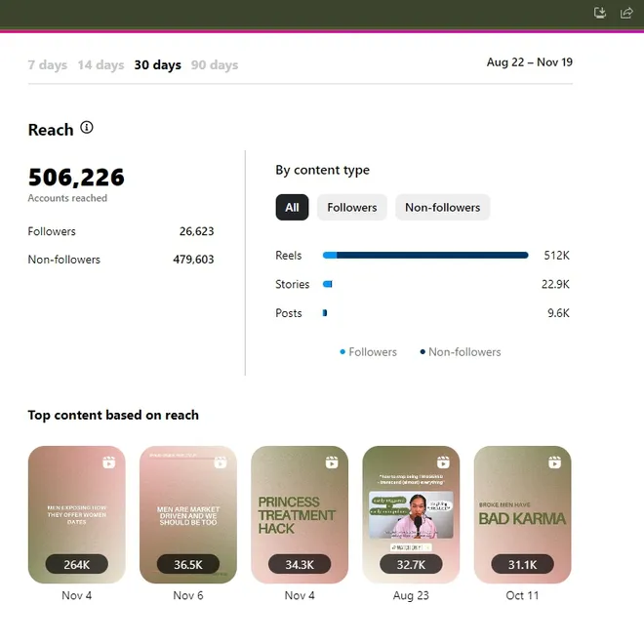Click the Aug 22 – Nov 19 date range
The height and width of the screenshot is (644, 644).
(530, 62)
